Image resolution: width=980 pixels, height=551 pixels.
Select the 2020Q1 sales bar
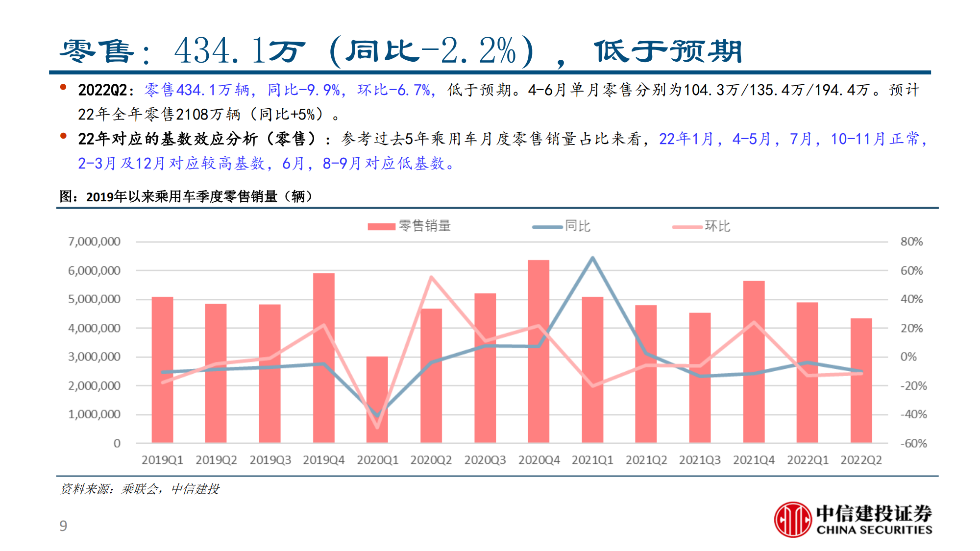(377, 400)
